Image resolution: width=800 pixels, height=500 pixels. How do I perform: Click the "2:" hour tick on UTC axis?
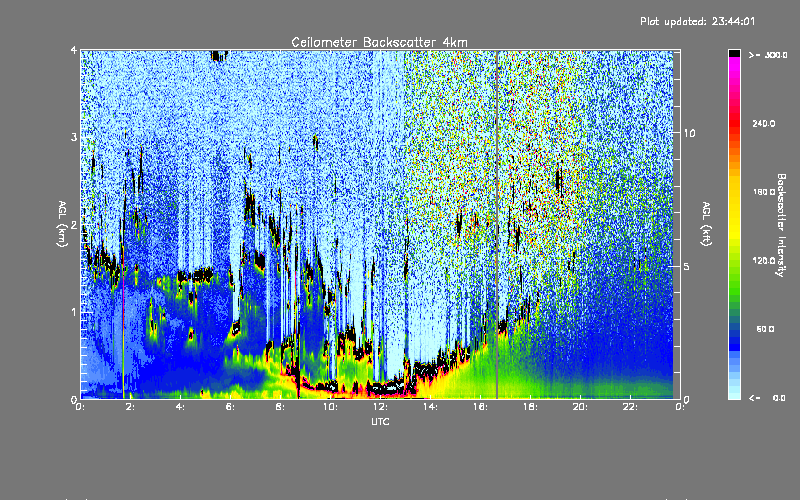[x=130, y=407]
